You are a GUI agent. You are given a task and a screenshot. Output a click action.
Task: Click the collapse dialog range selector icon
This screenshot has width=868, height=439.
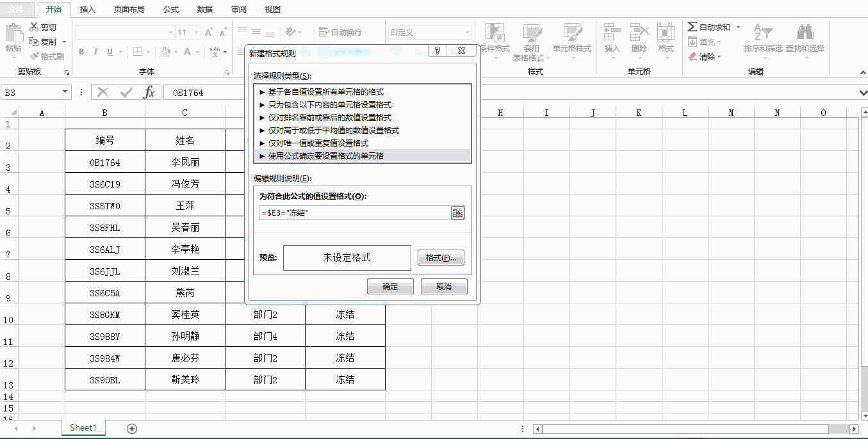(x=457, y=213)
